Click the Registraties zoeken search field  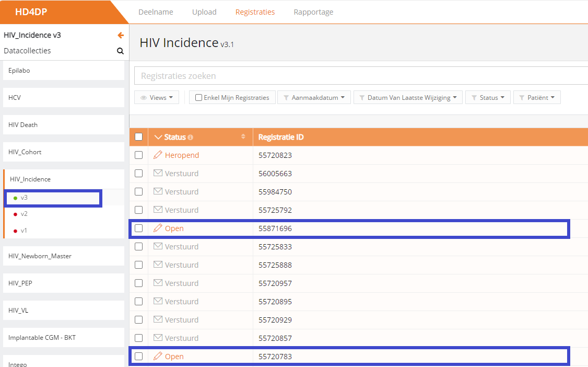click(360, 76)
